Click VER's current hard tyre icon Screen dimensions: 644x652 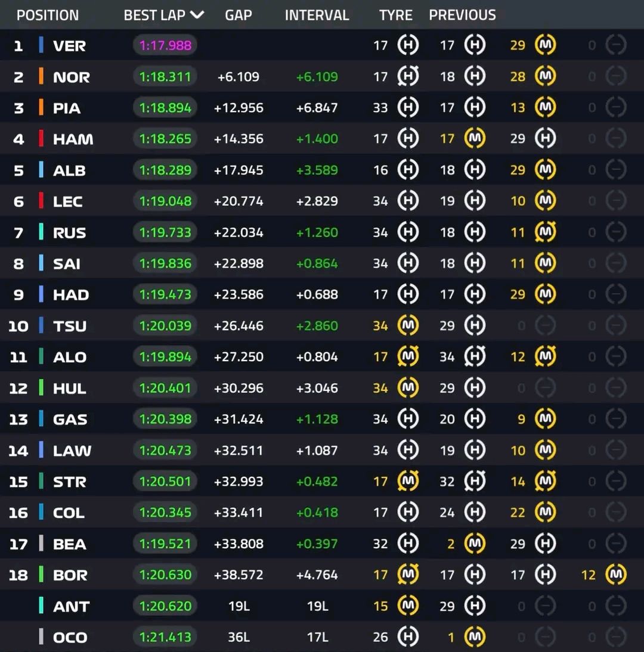[x=408, y=45]
